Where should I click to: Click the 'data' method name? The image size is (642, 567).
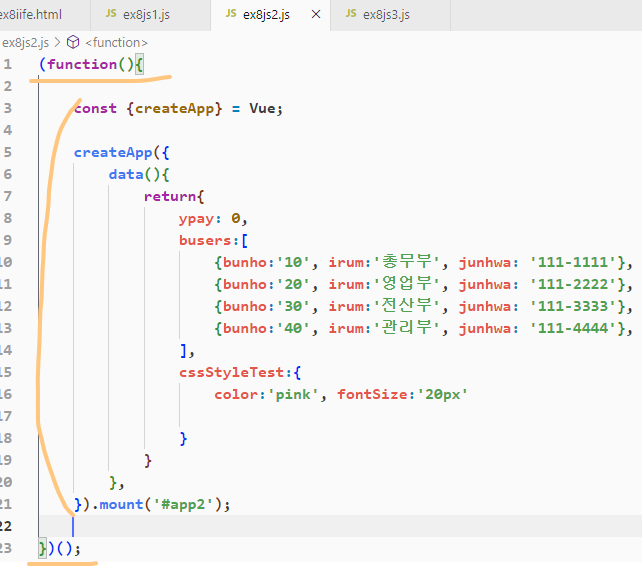[x=126, y=175]
